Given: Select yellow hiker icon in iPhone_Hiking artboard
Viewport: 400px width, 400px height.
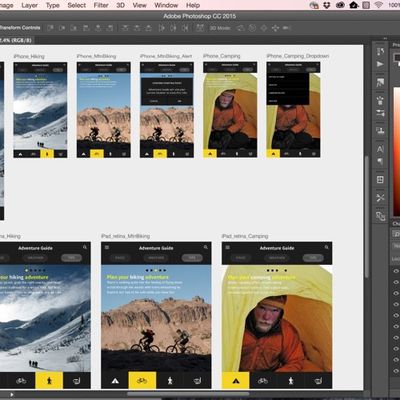Looking at the screenshot, I should coord(47,154).
